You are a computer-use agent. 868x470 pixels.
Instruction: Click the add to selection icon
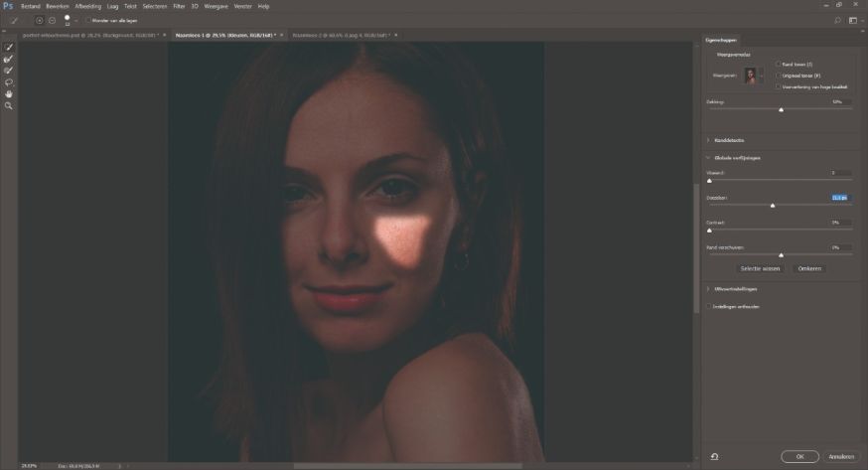click(x=40, y=20)
